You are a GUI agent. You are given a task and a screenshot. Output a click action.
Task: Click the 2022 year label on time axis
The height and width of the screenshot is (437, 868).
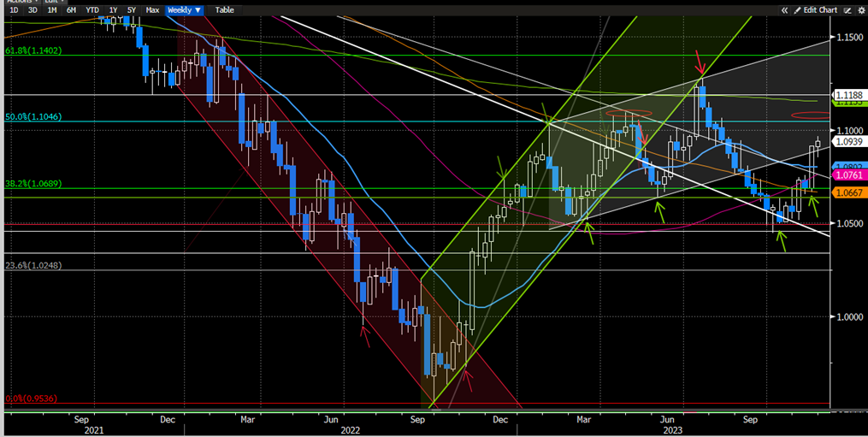tap(350, 430)
